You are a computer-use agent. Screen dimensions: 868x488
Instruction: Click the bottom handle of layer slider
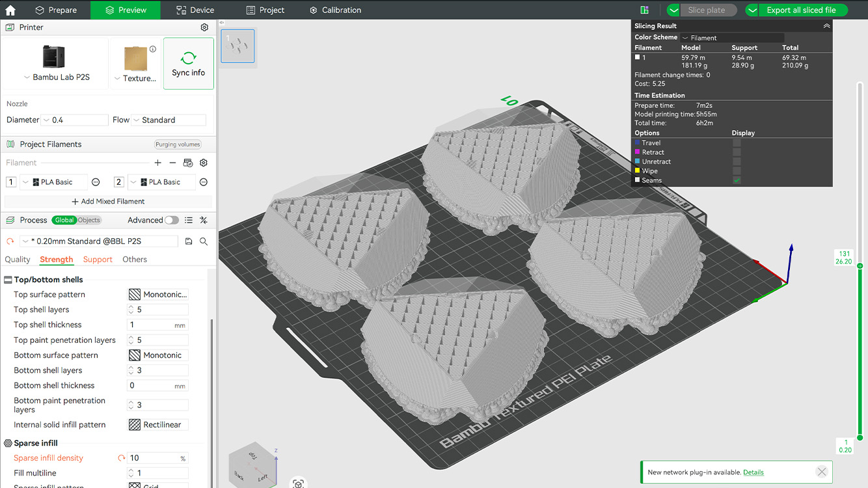[x=860, y=437]
